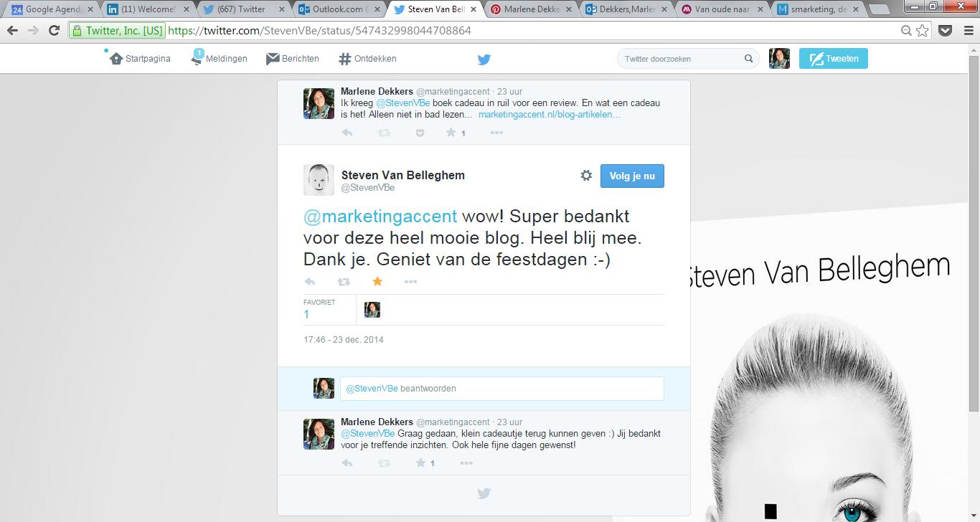
Task: Click Steven Van Belleghem name in main tweet
Action: pyautogui.click(x=403, y=175)
